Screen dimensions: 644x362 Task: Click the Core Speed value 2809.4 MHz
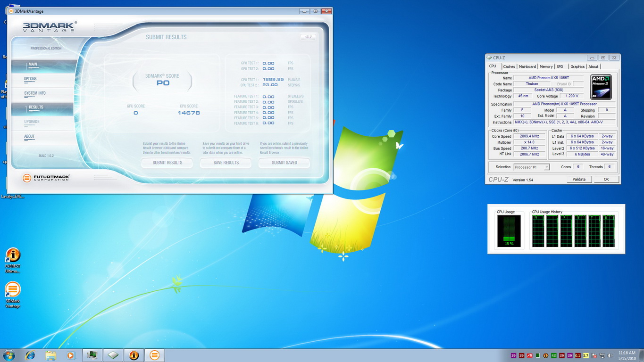529,136
